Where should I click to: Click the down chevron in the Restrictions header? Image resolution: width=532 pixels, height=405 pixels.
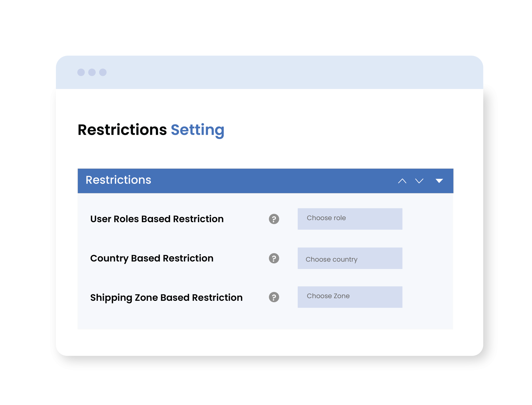(419, 181)
